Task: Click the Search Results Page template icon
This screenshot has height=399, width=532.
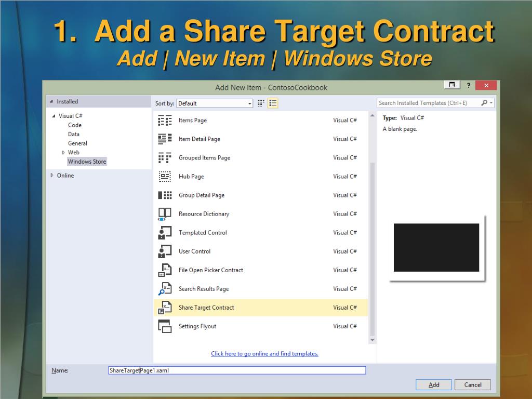Action: pyautogui.click(x=165, y=289)
